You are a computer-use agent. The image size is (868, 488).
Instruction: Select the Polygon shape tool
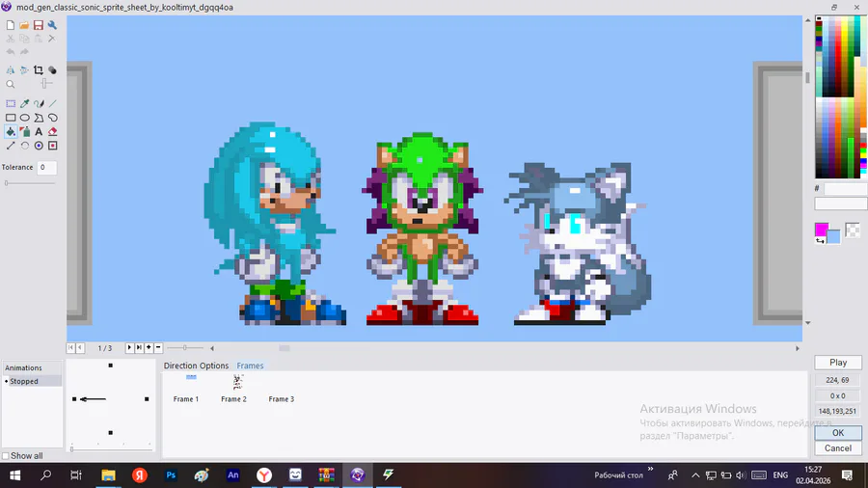(39, 118)
